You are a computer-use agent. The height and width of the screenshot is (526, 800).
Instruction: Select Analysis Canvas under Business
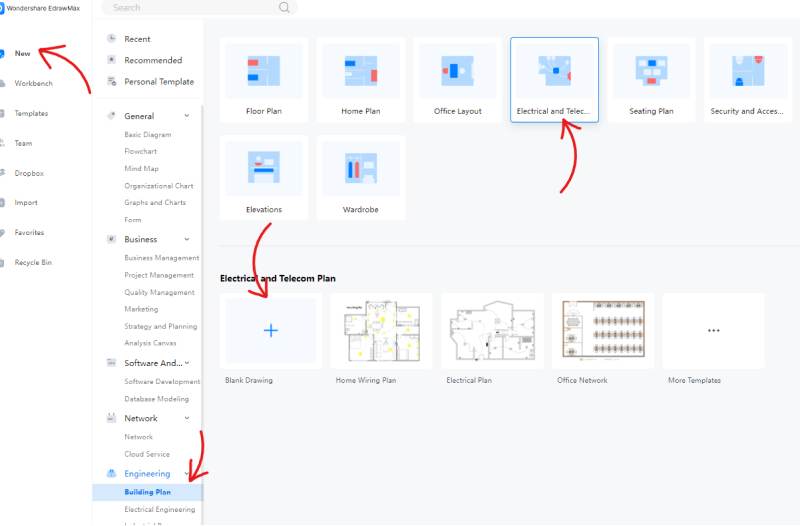(x=150, y=343)
